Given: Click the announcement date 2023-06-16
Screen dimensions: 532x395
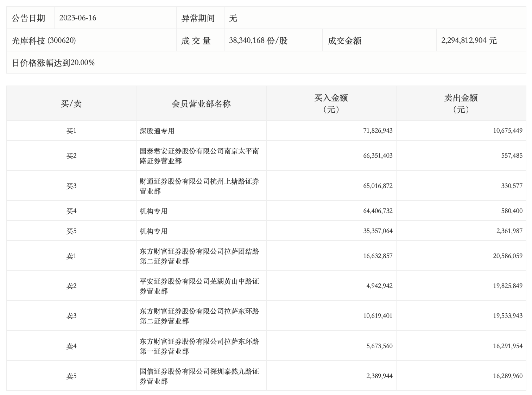Looking at the screenshot, I should click(x=78, y=18).
